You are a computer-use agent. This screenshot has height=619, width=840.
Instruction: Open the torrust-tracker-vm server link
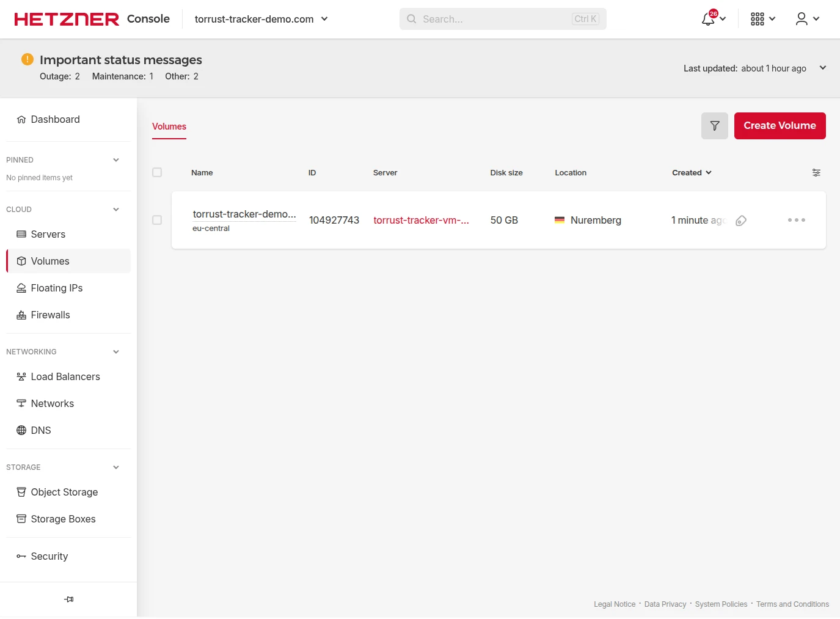coord(421,220)
